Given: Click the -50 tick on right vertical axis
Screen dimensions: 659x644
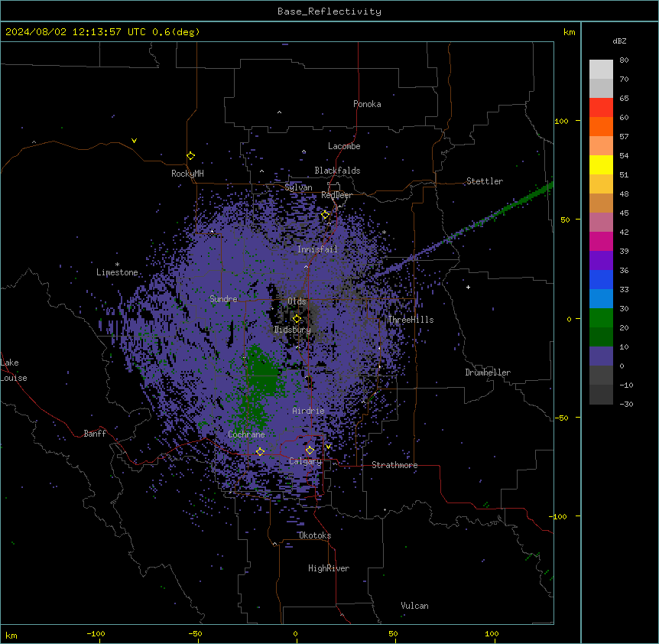Looking at the screenshot, I should [x=561, y=418].
